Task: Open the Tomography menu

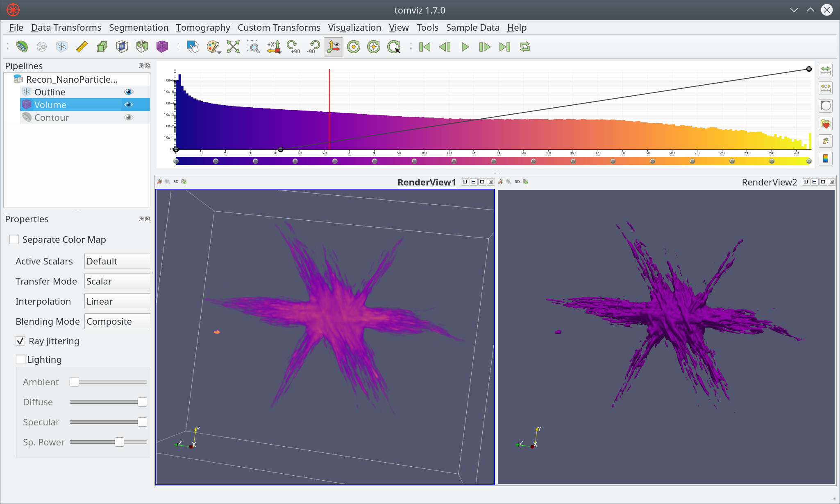Action: tap(203, 27)
